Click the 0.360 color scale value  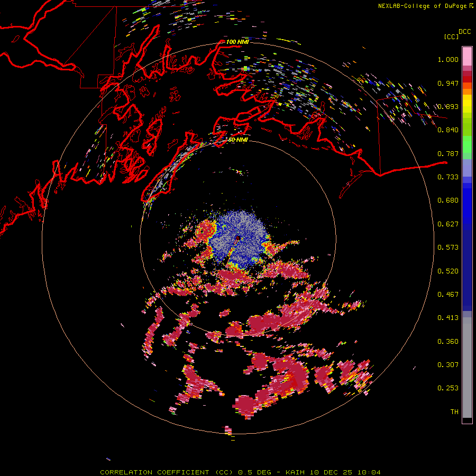coord(448,342)
